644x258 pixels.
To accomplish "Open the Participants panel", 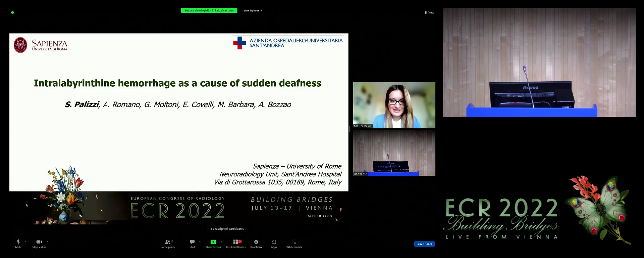I will (x=168, y=244).
